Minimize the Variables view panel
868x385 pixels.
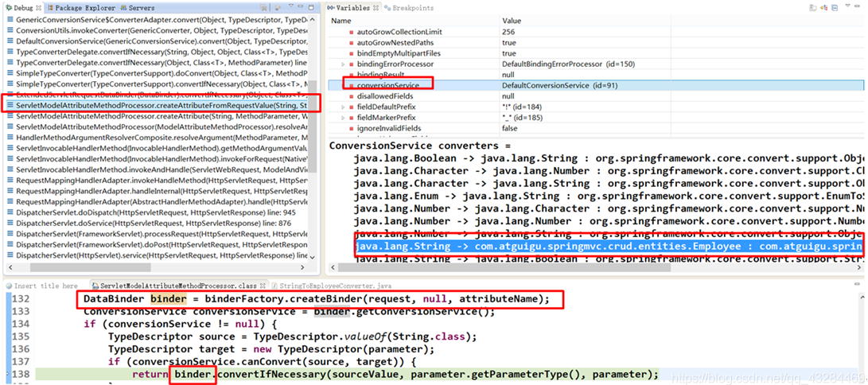click(857, 6)
